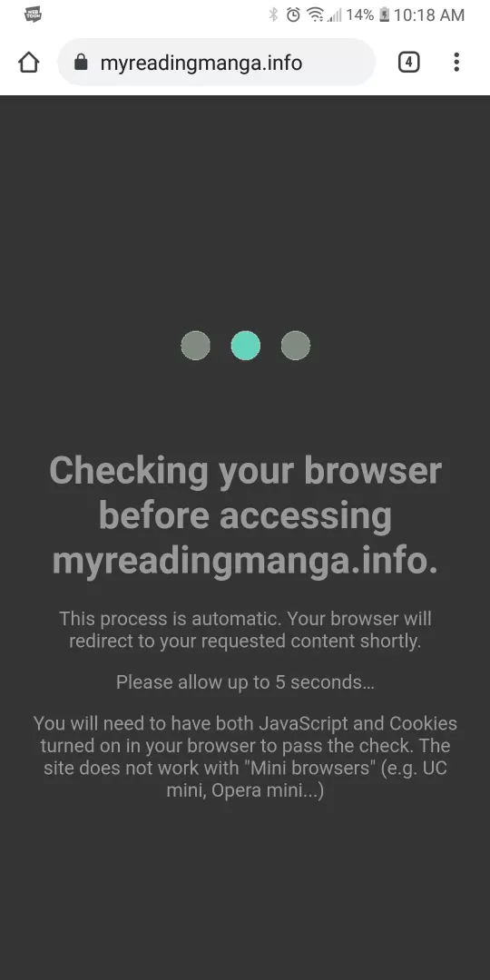Tap the Bluetooth status icon
The width and height of the screenshot is (490, 980).
pyautogui.click(x=273, y=15)
